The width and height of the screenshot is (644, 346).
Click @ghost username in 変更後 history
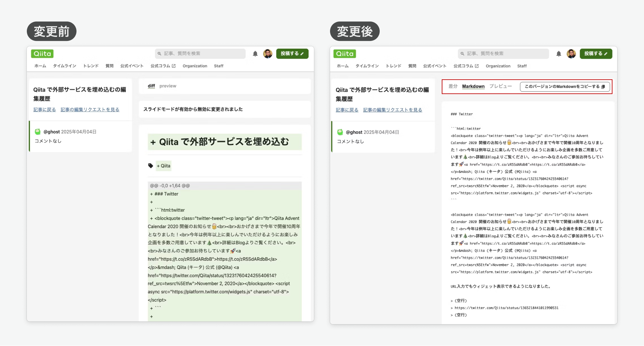[354, 132]
